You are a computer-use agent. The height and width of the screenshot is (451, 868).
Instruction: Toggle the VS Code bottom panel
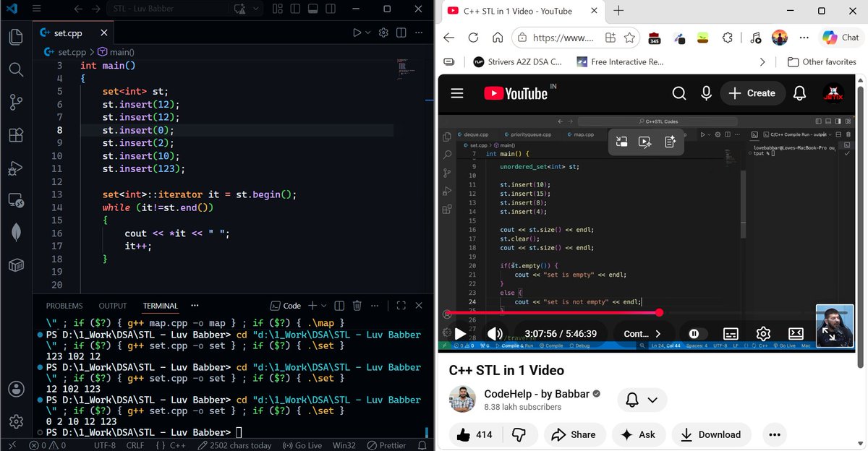[x=312, y=9]
